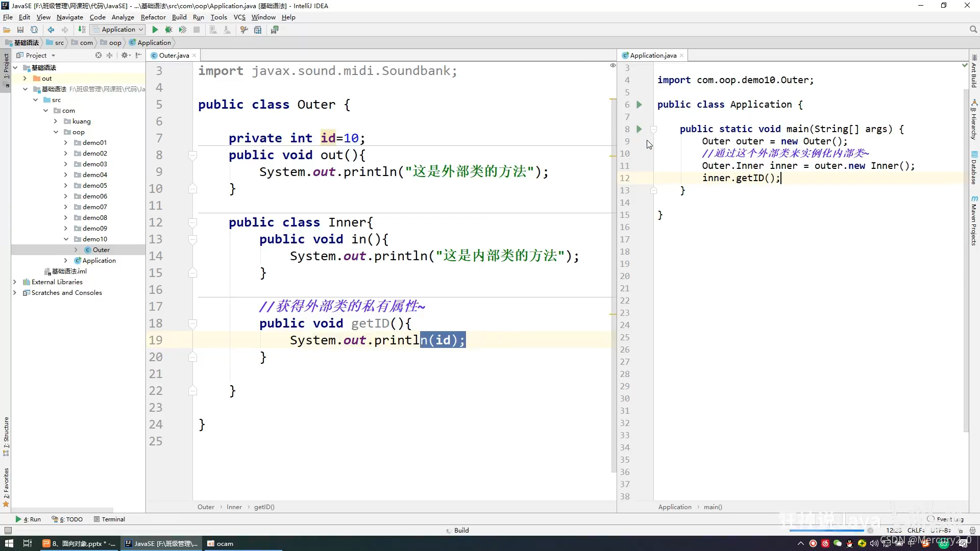Toggle the 2: Favorites tool window
Image resolution: width=980 pixels, height=551 pixels.
point(6,487)
